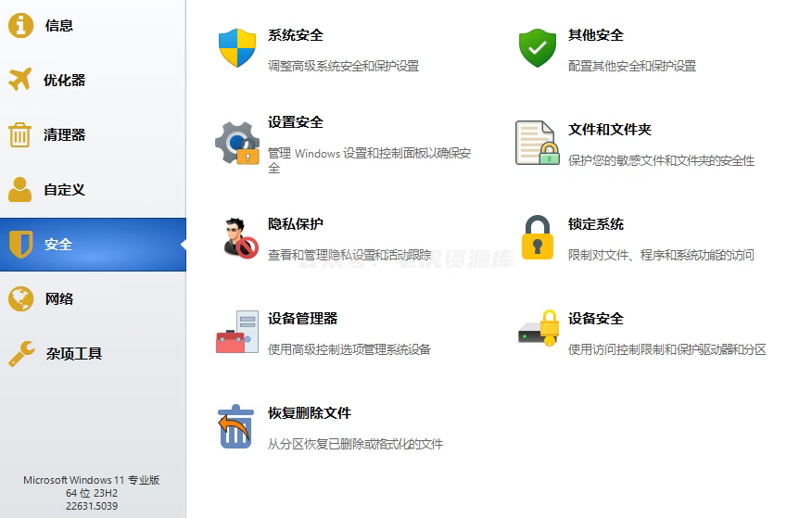Open the 设置安全 gear icon

(236, 143)
